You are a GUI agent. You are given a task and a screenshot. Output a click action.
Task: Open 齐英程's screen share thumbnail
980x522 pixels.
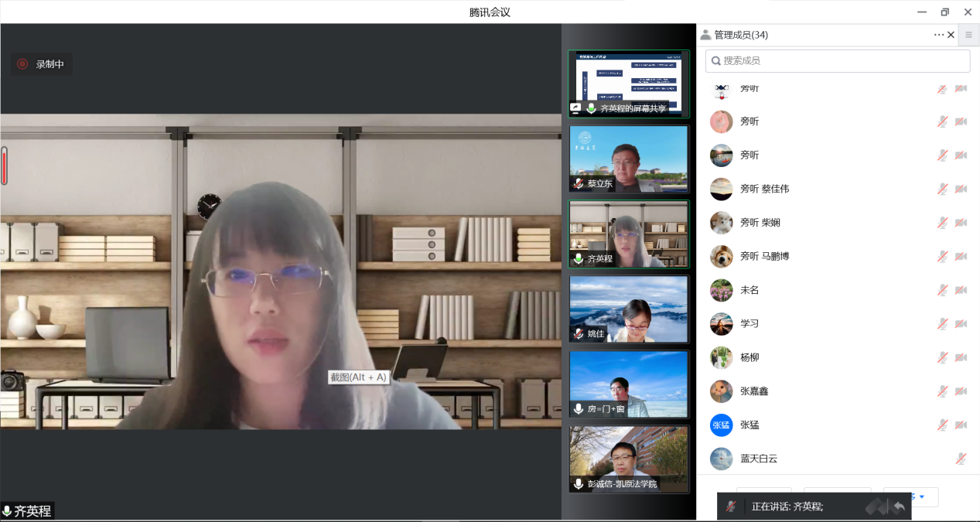[628, 84]
